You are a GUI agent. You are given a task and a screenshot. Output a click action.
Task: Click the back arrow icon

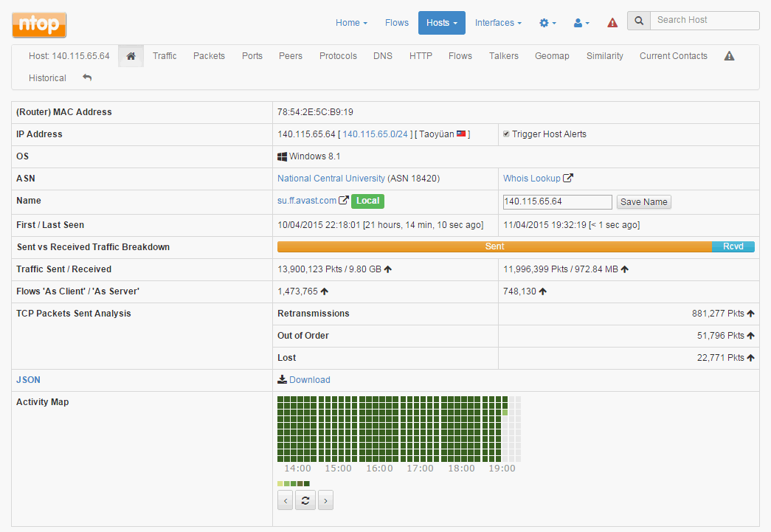[x=87, y=77]
